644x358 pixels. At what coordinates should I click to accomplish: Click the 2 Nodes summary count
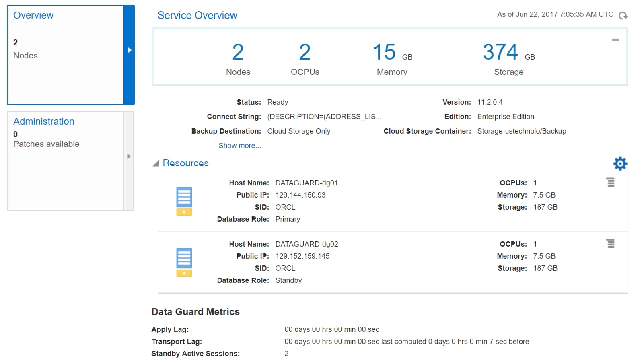point(238,58)
